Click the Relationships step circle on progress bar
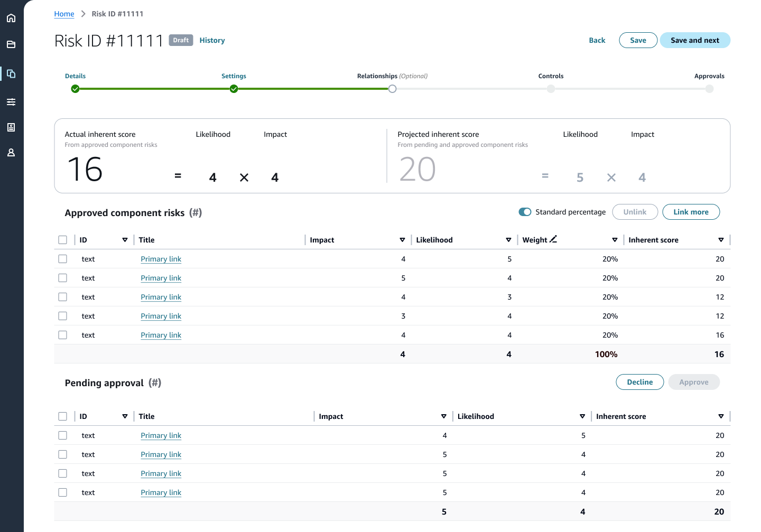Image resolution: width=761 pixels, height=532 pixels. [x=392, y=89]
